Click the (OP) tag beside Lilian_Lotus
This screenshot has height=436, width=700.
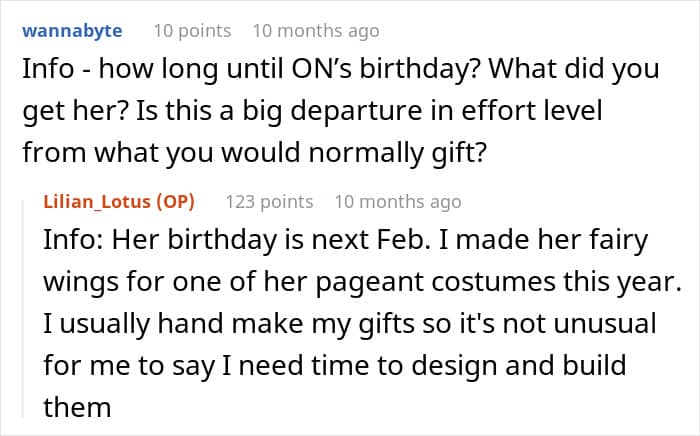pos(174,202)
